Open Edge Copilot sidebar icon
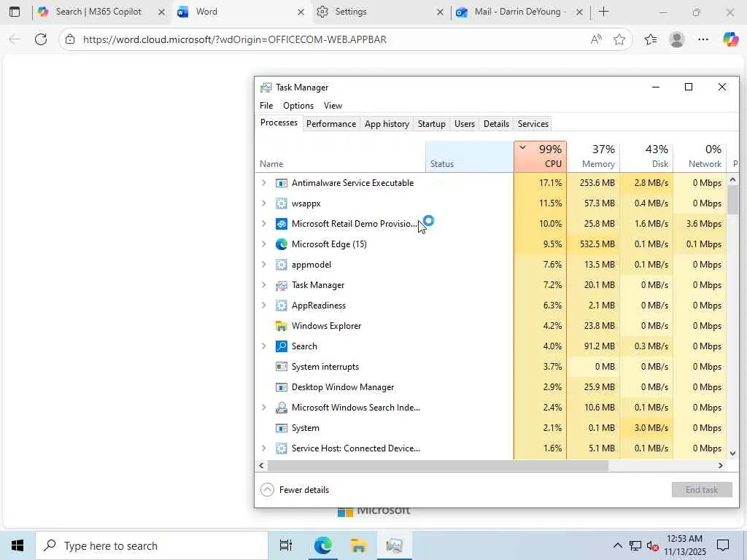Viewport: 747px width, 560px height. coord(729,39)
